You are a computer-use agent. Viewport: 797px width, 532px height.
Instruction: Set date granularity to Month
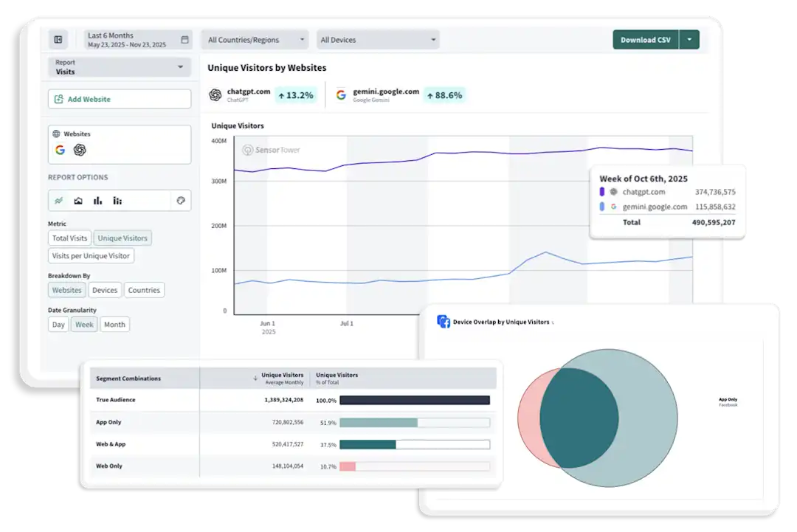[x=114, y=324]
